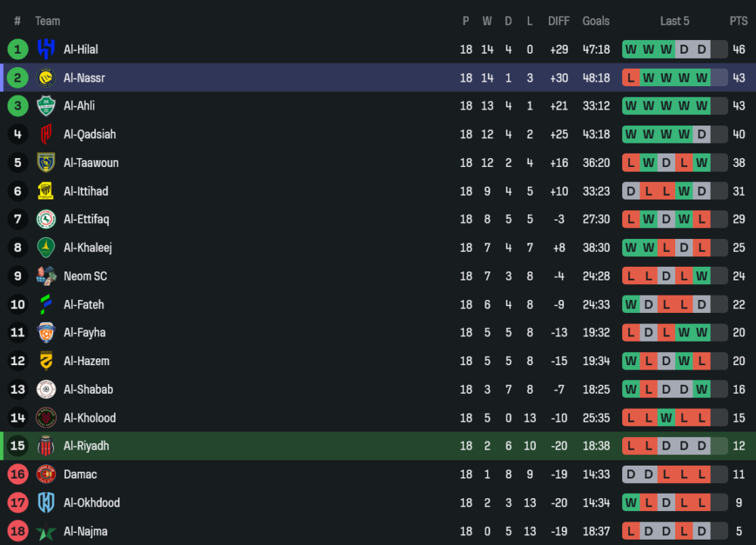The image size is (756, 545).
Task: Click the Al-Ittihad yellow crest icon
Action: pyautogui.click(x=46, y=191)
